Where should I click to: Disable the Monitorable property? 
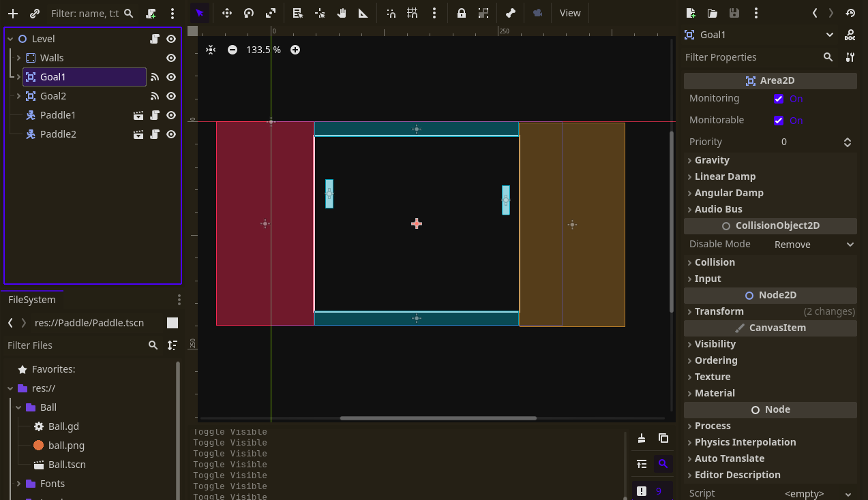(x=779, y=119)
